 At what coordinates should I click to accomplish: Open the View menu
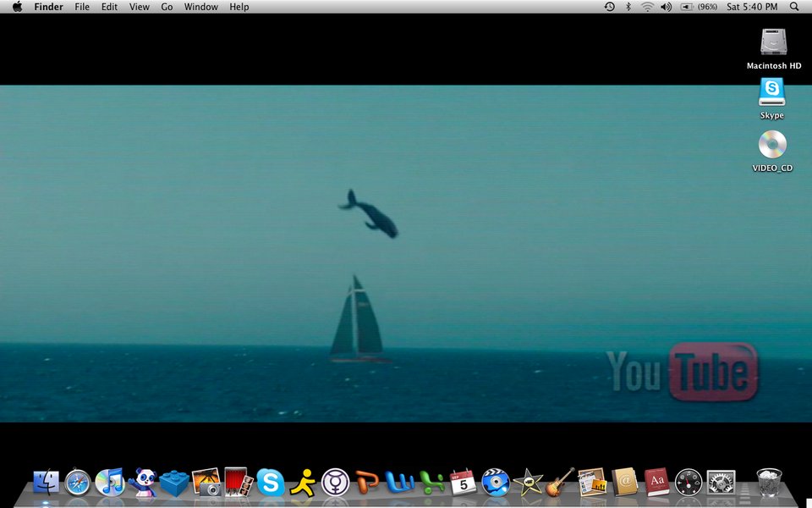pyautogui.click(x=140, y=7)
